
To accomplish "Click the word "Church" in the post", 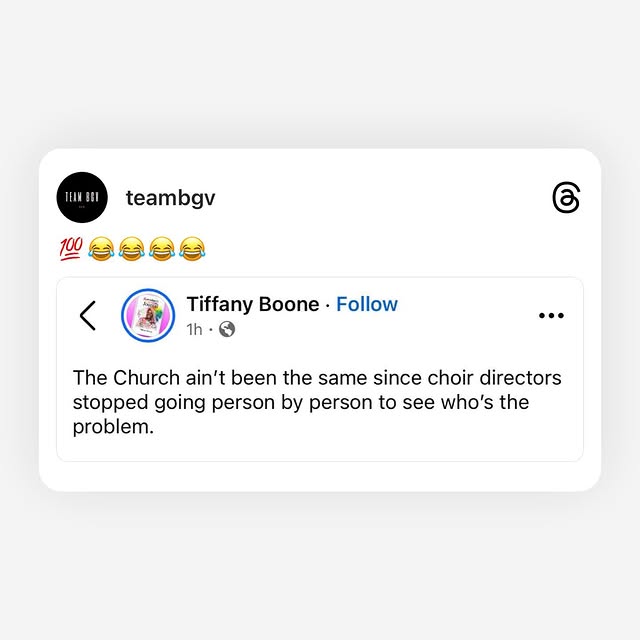I will click(147, 378).
